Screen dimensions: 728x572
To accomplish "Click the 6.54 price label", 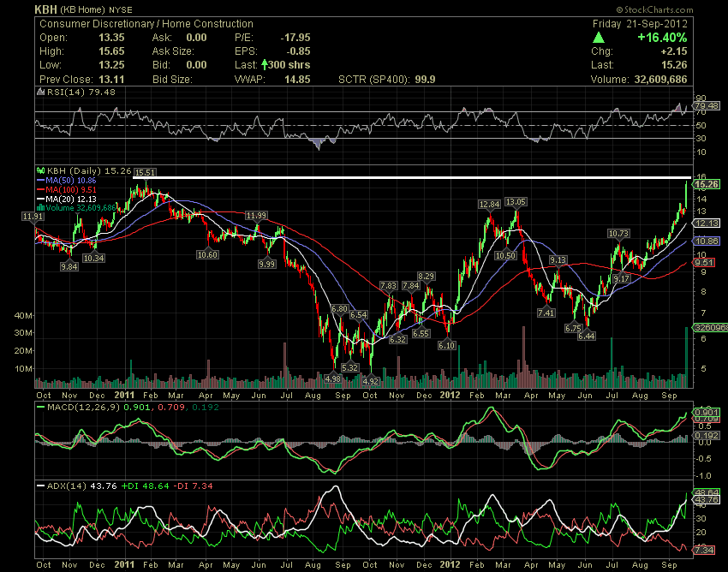I will click(x=358, y=315).
